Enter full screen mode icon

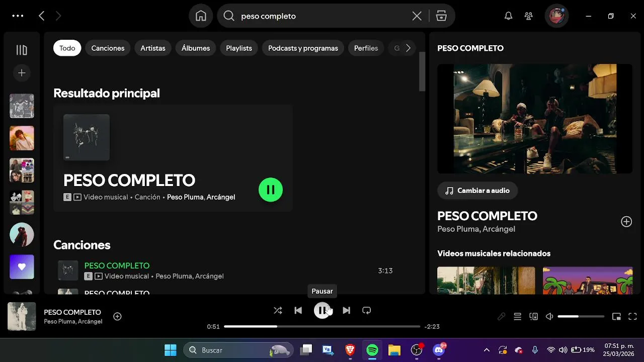(633, 316)
